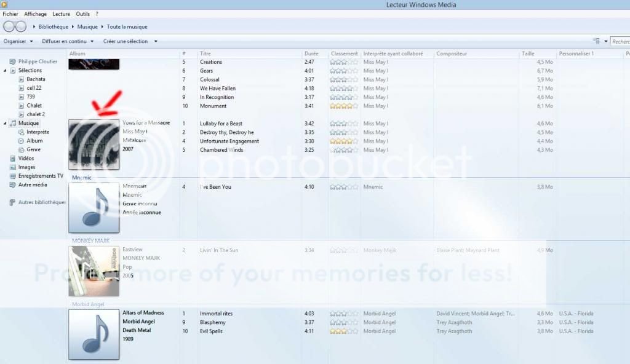630x364 pixels.
Task: Click the Vidéos library icon
Action: 12,158
